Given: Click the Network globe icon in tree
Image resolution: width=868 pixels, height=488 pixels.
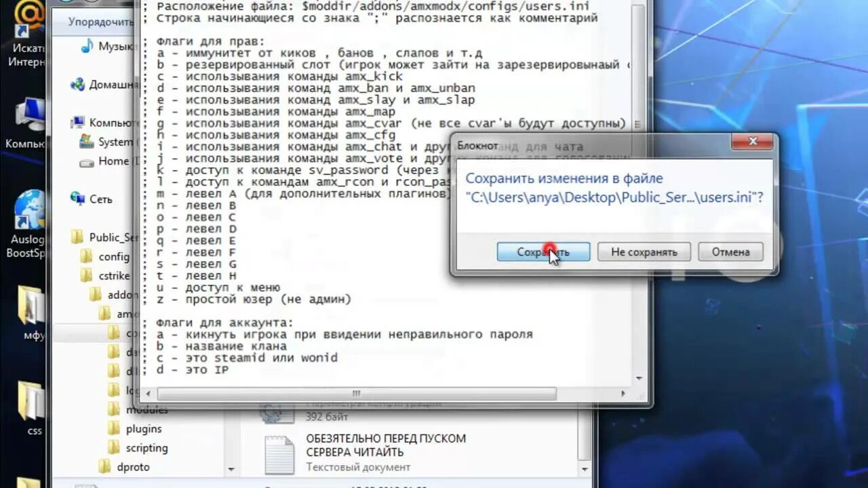Looking at the screenshot, I should 78,199.
